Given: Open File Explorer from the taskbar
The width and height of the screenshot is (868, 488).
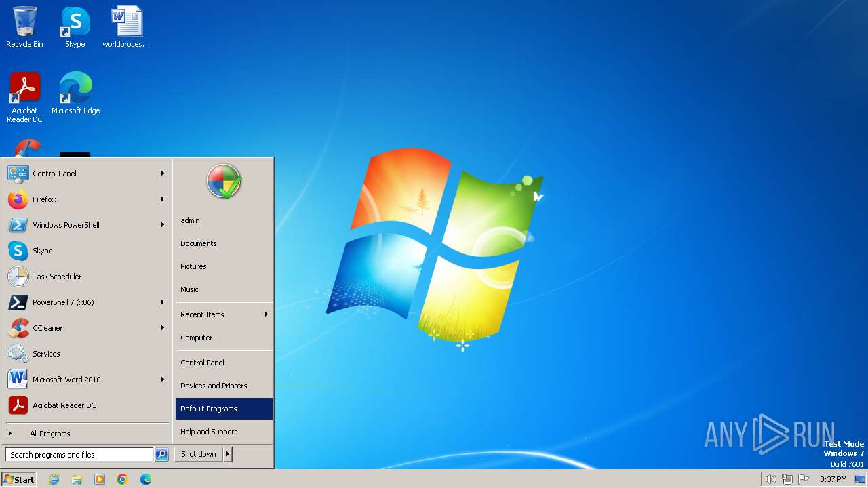Looking at the screenshot, I should pyautogui.click(x=77, y=479).
